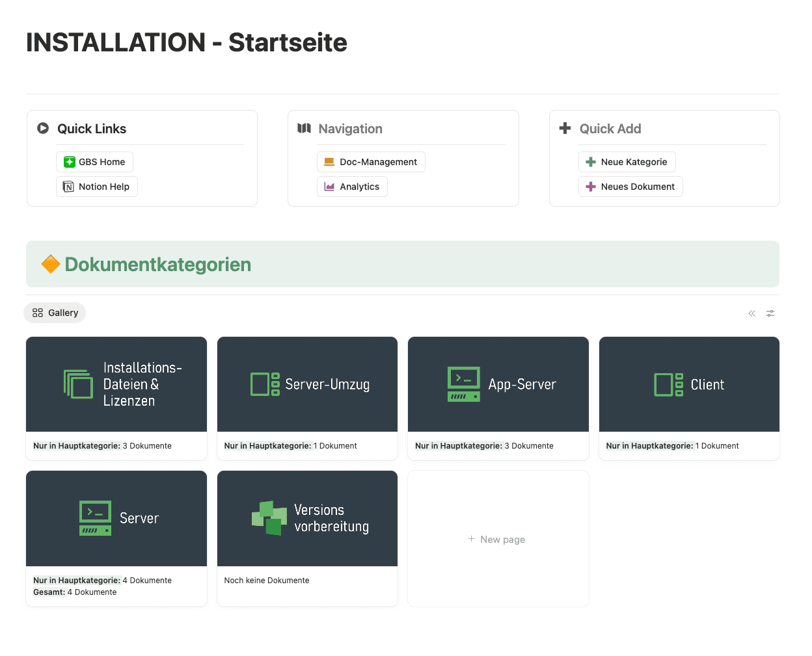This screenshot has height=656, width=812.
Task: Click the Neue Kategorie button
Action: click(x=634, y=162)
